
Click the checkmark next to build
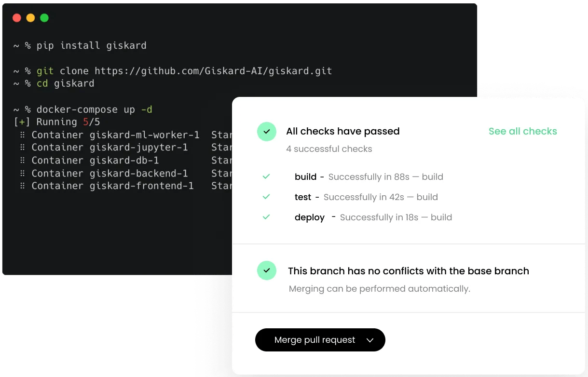point(266,176)
